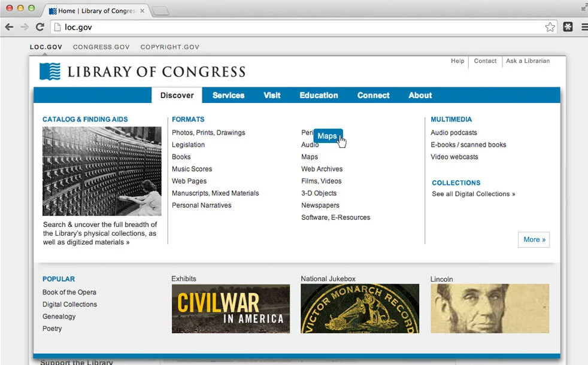Click the Formats heading
588x365 pixels.
[188, 119]
